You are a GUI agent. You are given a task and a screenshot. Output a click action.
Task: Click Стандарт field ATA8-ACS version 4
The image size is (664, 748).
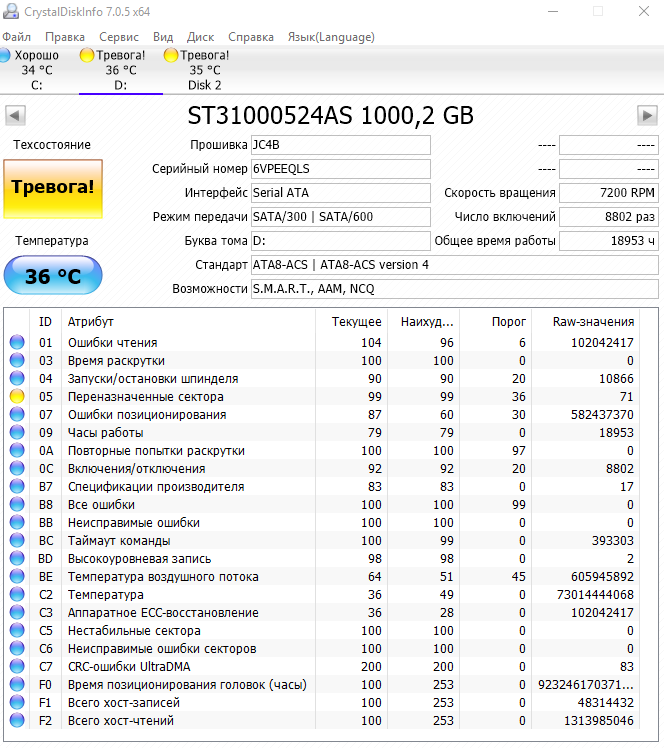click(x=455, y=265)
